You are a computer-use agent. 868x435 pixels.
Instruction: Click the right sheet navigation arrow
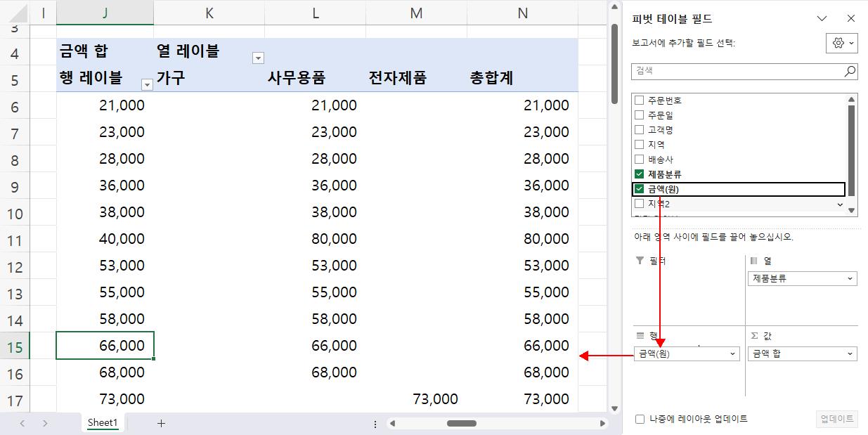[x=45, y=424]
